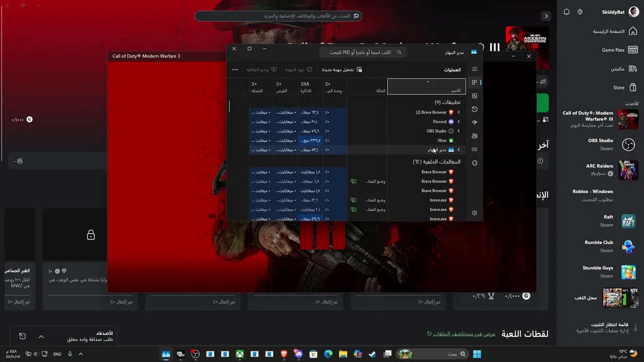Open Microsoft Store from the taskbar
Screen dimensions: 644x362
[313, 354]
